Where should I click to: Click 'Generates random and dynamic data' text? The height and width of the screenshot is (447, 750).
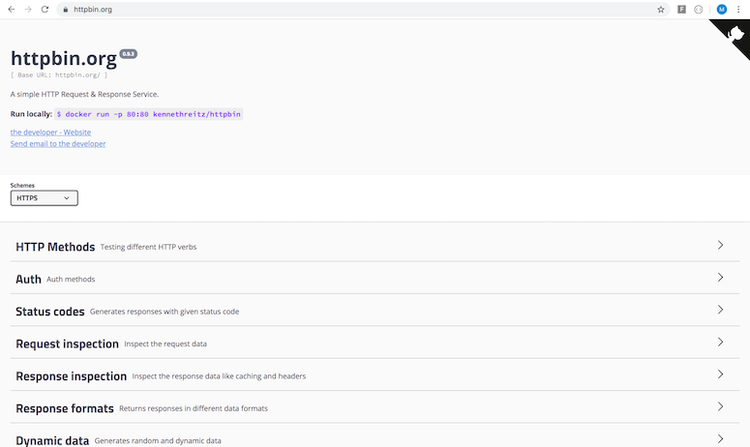(158, 441)
